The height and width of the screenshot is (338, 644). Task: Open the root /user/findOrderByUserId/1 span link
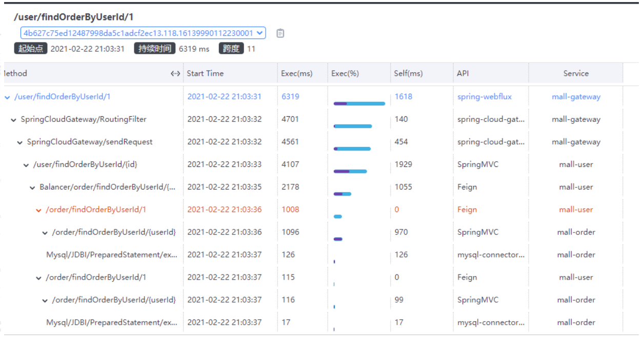[x=63, y=96]
